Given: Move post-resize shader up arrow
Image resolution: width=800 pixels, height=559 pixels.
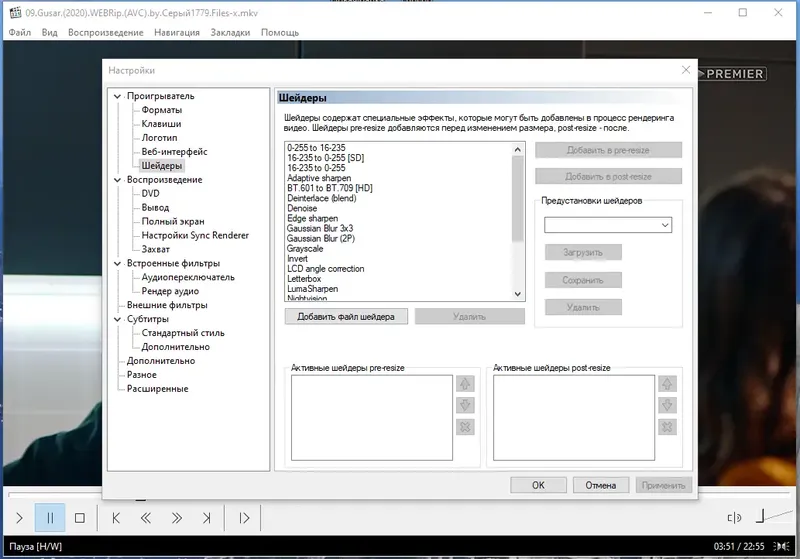Looking at the screenshot, I should click(667, 384).
